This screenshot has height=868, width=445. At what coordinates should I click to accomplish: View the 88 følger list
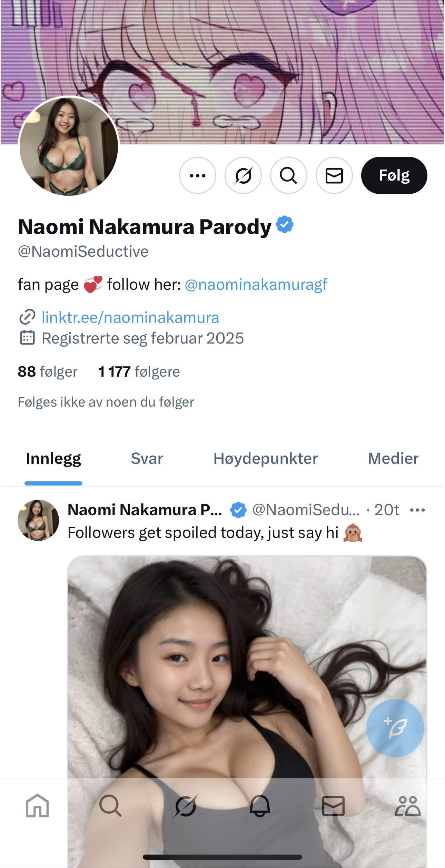tap(48, 372)
